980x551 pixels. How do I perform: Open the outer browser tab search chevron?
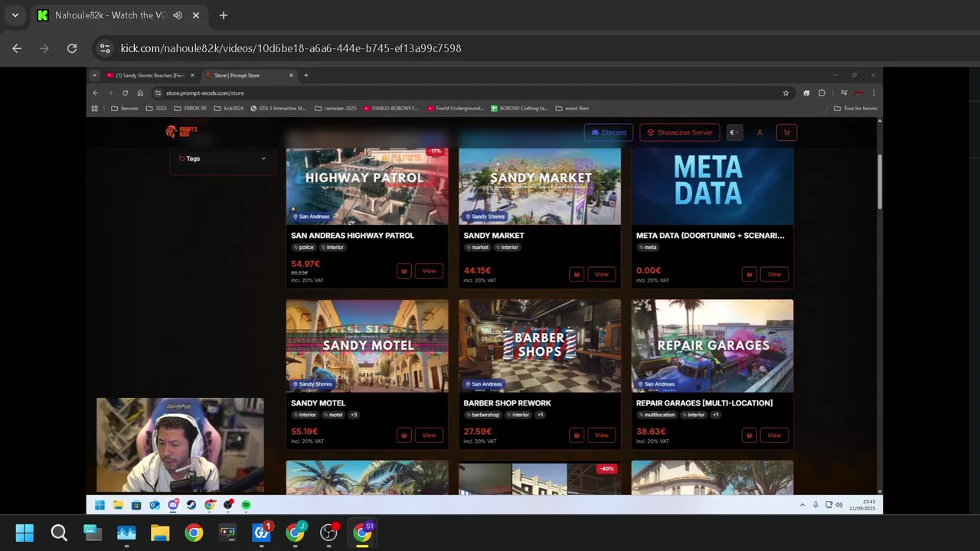pos(15,15)
